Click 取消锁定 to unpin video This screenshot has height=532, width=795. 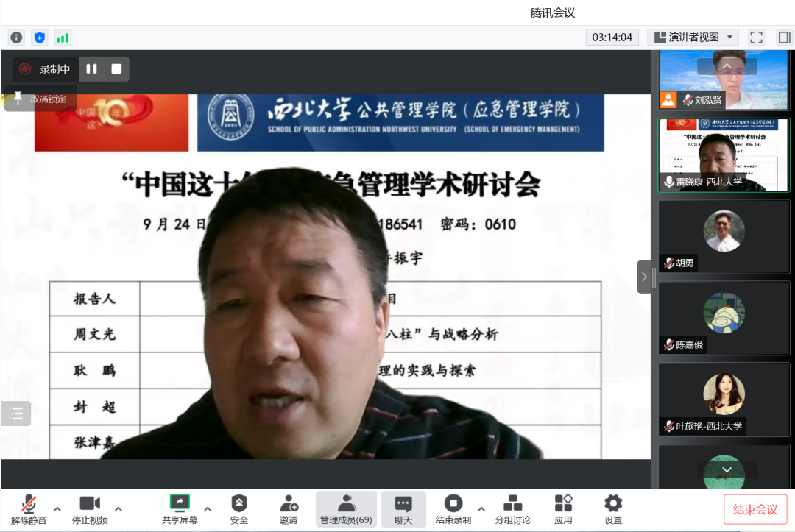(x=40, y=99)
